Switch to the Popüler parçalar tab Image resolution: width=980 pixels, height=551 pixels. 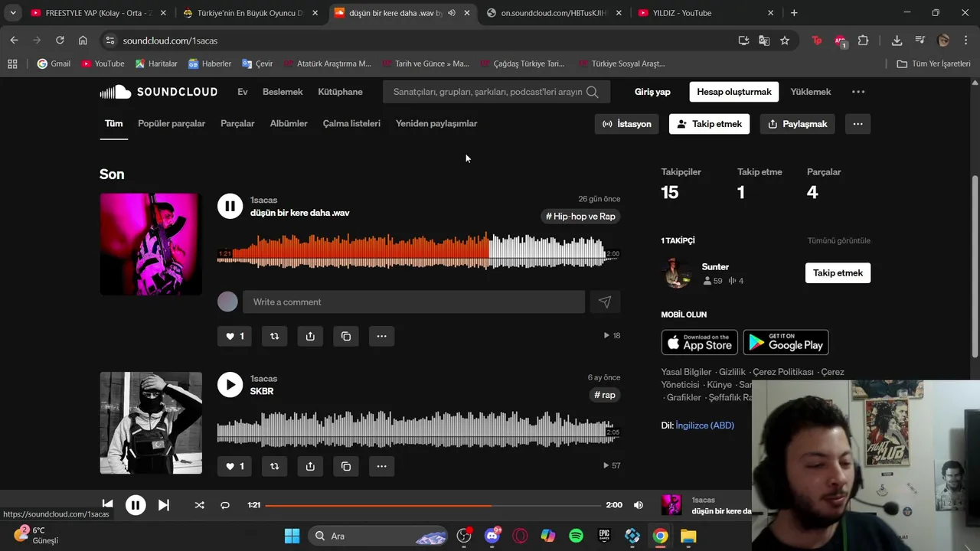click(x=171, y=123)
